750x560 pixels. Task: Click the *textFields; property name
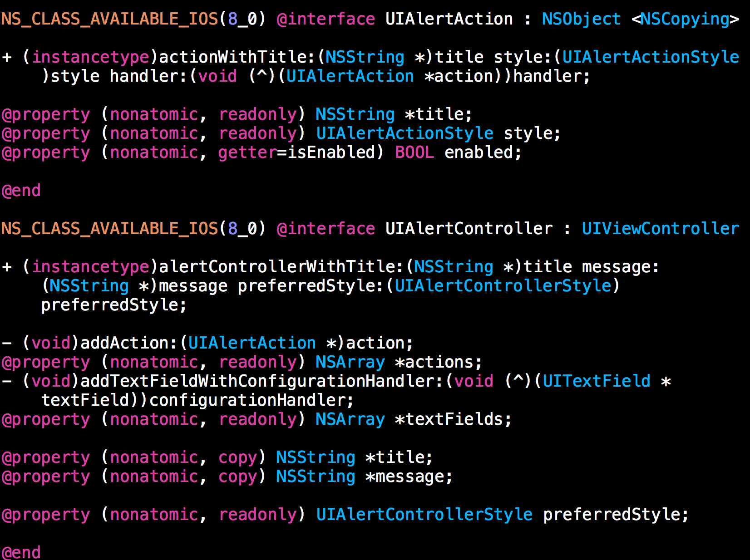[453, 419]
